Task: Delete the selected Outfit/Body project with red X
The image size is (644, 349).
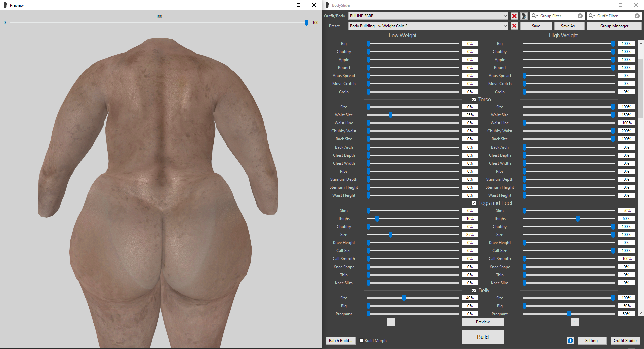Action: point(514,16)
